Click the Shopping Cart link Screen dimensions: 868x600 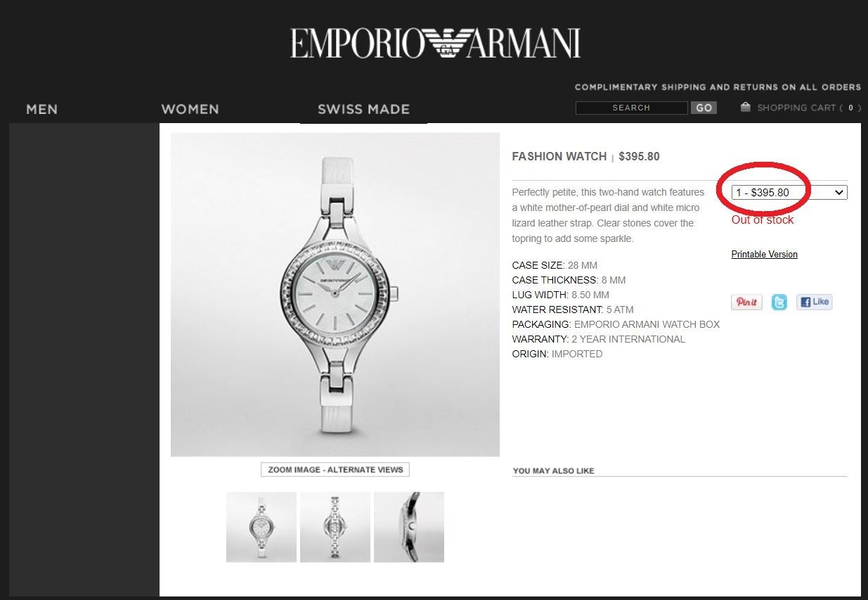tap(796, 108)
